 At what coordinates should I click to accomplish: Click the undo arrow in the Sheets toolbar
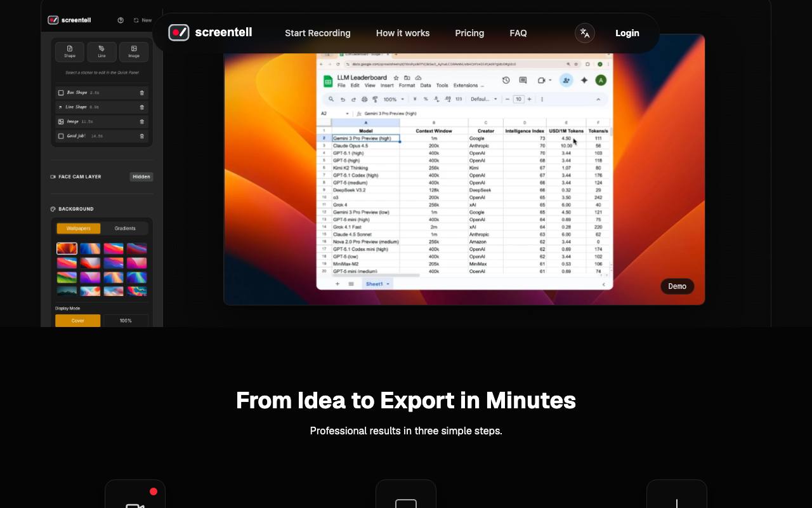click(x=343, y=99)
